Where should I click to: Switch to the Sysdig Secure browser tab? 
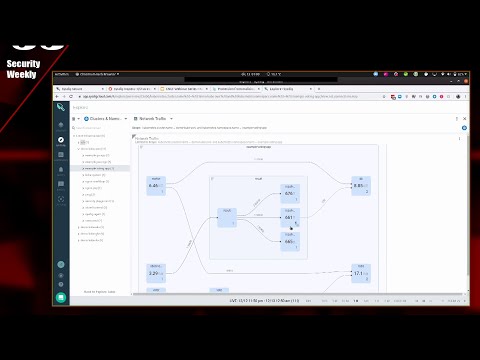(x=79, y=89)
